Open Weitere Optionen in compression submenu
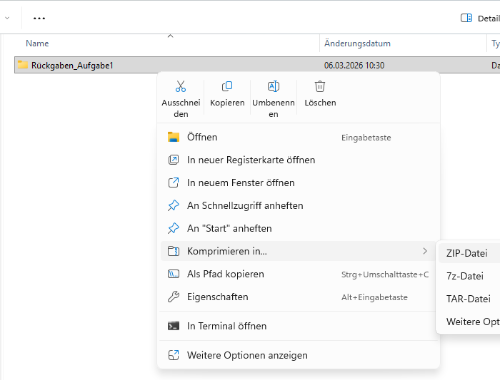The height and width of the screenshot is (380, 500). pos(470,322)
